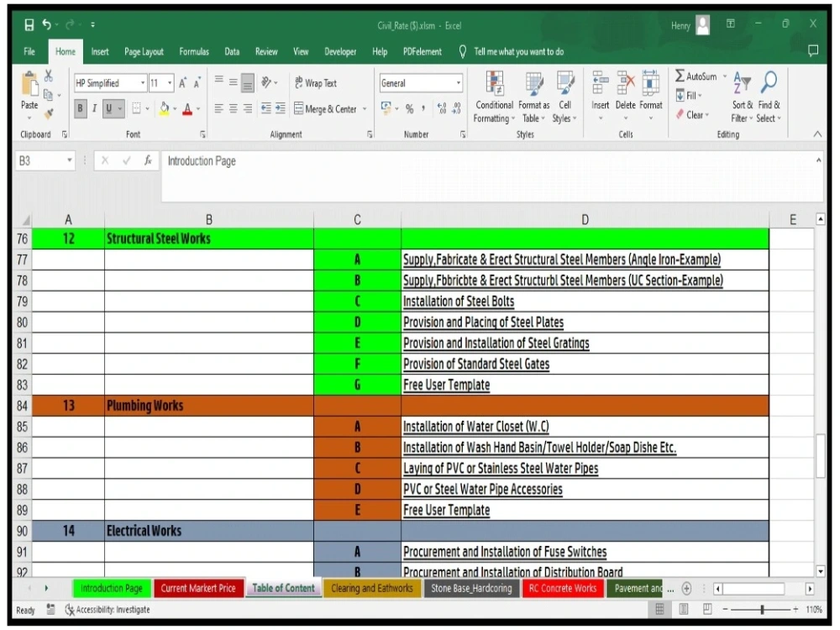
Task: Open Cell Styles gallery
Action: [564, 97]
